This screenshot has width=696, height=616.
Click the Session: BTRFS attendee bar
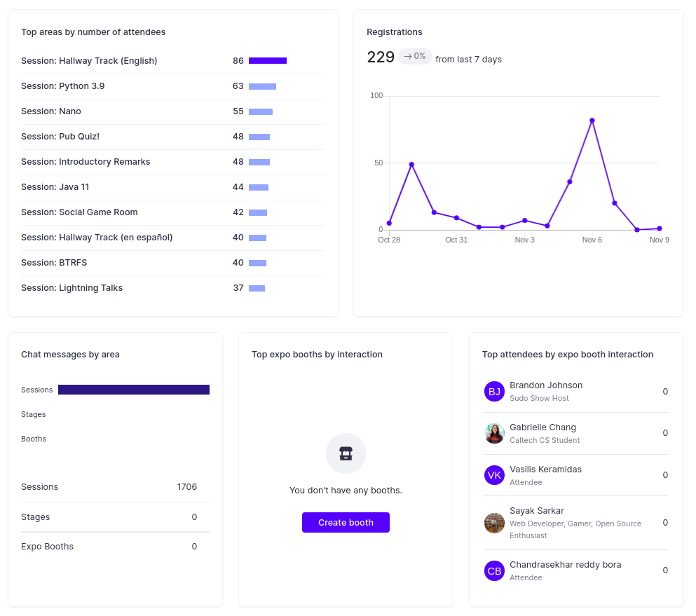pos(257,263)
